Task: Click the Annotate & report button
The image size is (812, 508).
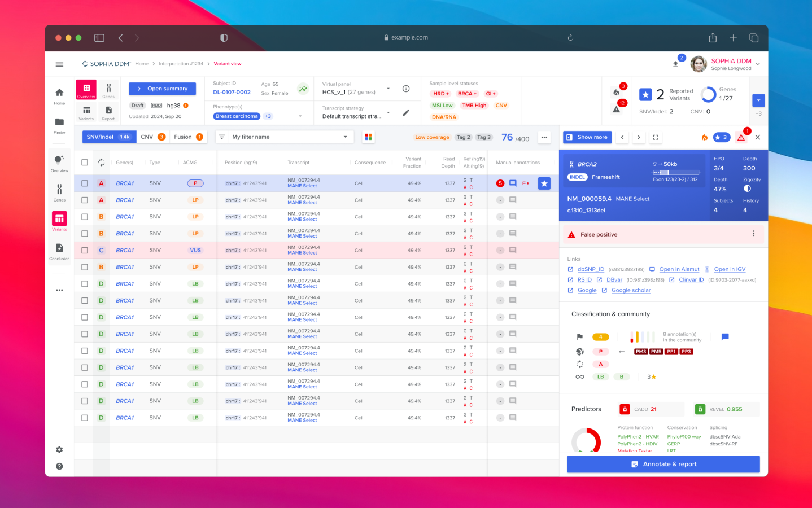Action: 663,464
